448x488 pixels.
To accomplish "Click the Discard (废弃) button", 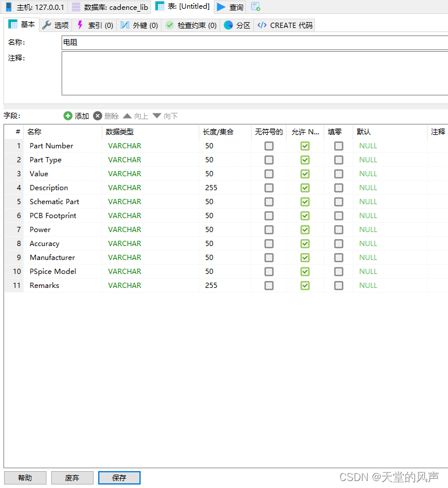I will (72, 478).
